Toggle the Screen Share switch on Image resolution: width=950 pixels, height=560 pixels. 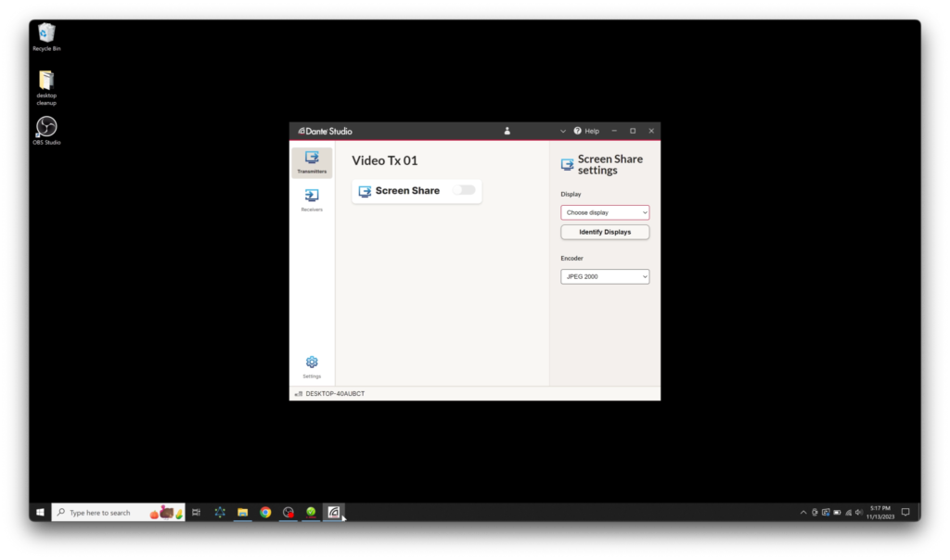click(464, 190)
